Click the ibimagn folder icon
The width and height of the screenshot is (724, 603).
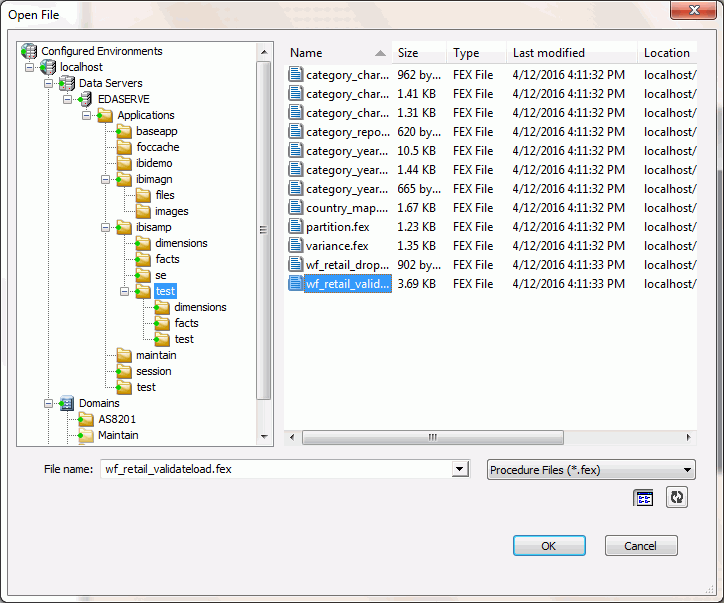coord(124,180)
